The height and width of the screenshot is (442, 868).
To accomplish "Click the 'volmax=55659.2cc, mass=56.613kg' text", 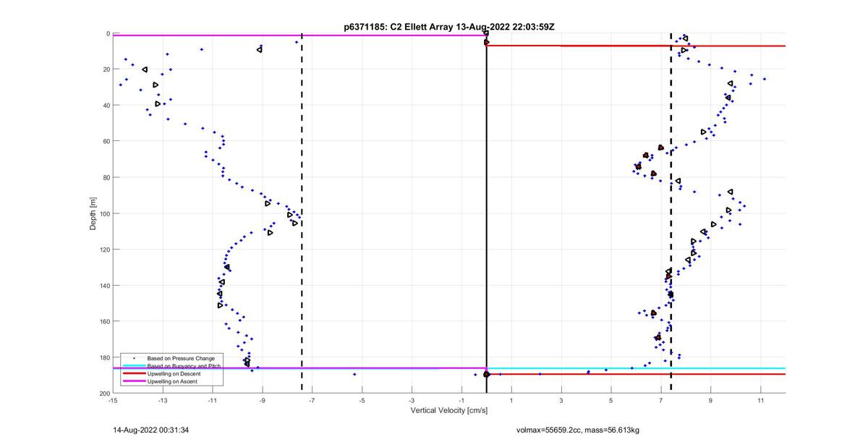I will point(577,430).
